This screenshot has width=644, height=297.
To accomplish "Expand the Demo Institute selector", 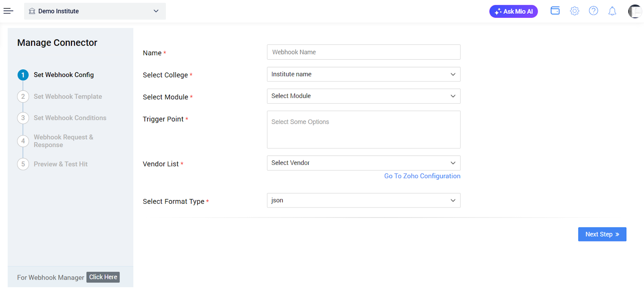I will (x=95, y=11).
